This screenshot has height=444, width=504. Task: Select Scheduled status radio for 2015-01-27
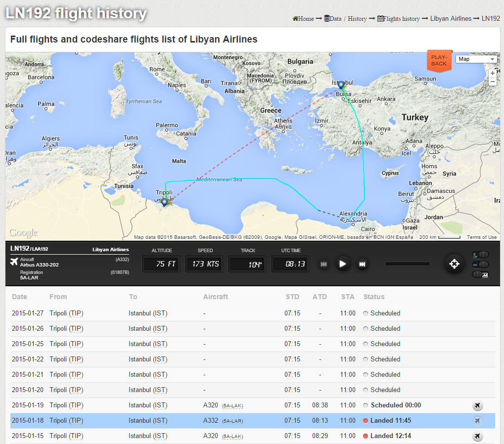point(366,313)
